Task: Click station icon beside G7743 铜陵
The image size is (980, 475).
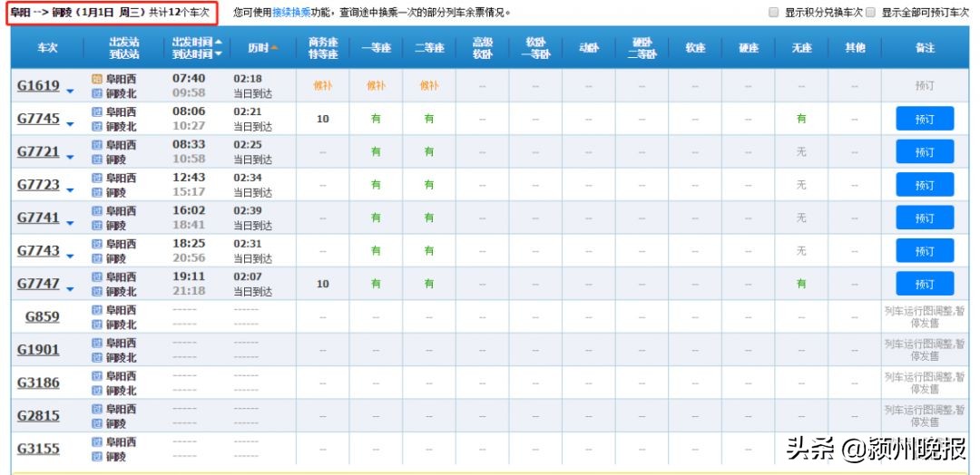Action: tap(97, 258)
